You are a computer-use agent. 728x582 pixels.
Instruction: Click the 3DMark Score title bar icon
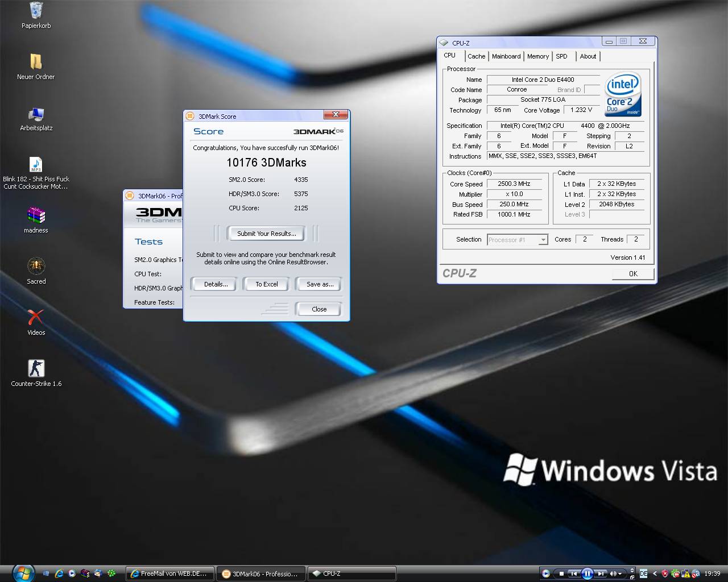pyautogui.click(x=191, y=116)
